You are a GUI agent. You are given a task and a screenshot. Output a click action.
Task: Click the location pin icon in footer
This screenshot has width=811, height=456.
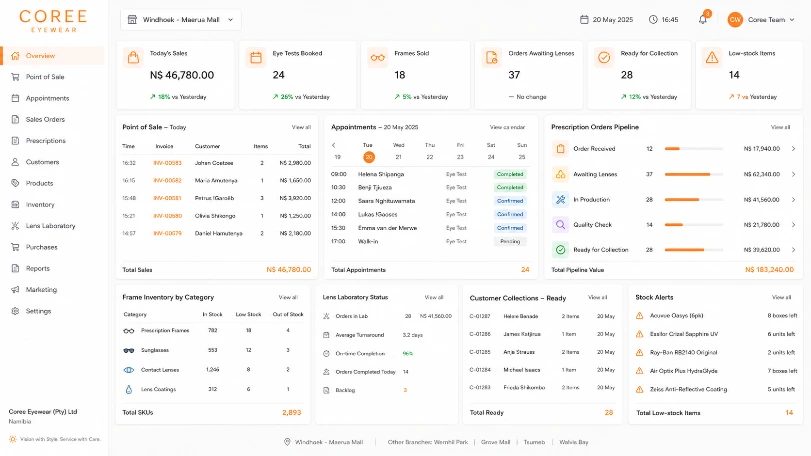click(x=287, y=442)
